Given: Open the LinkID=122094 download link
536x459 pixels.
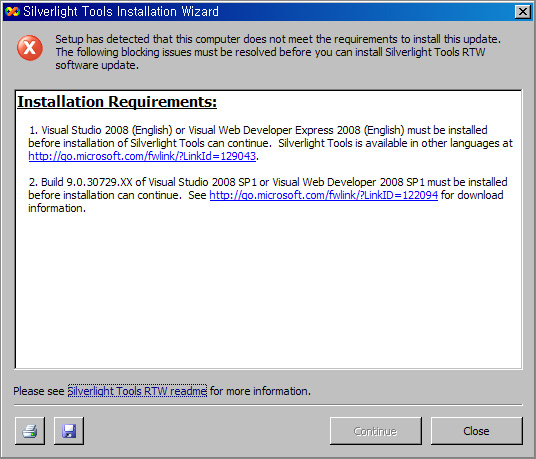Looking at the screenshot, I should coord(323,195).
